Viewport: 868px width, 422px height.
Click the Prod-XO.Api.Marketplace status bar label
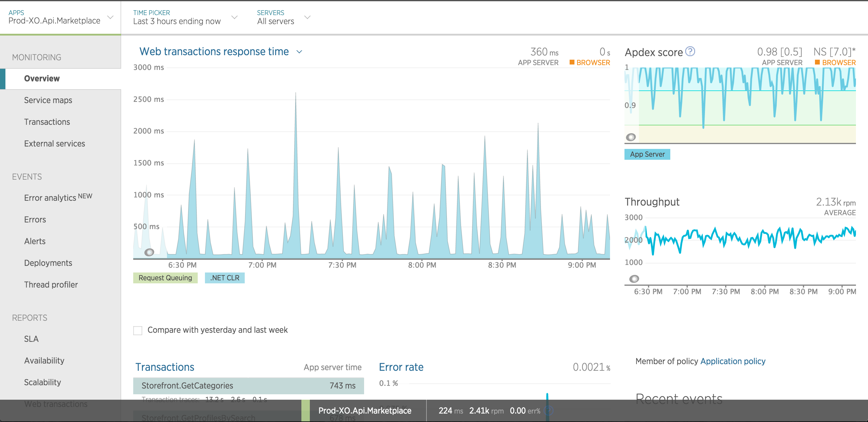coord(365,411)
